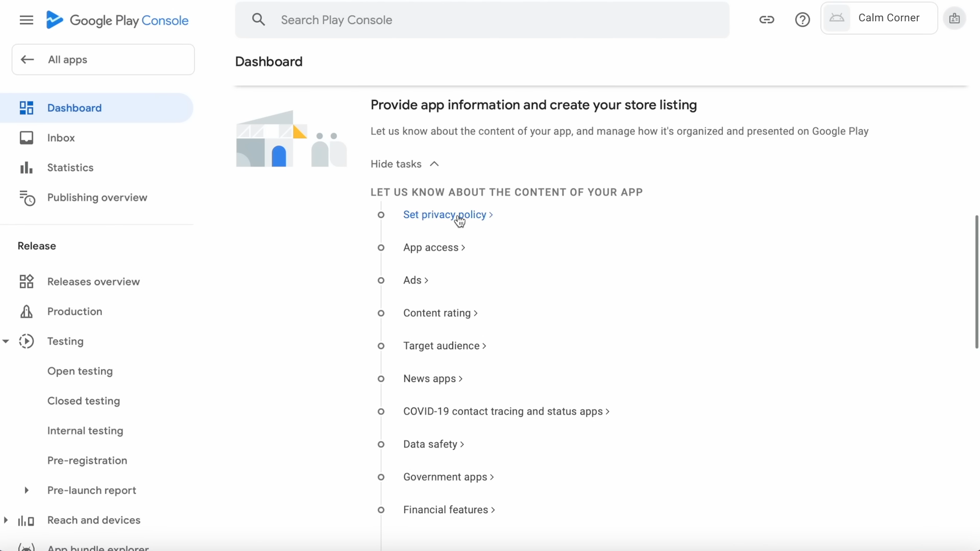The image size is (980, 551).
Task: Open the Content rating task
Action: (437, 313)
